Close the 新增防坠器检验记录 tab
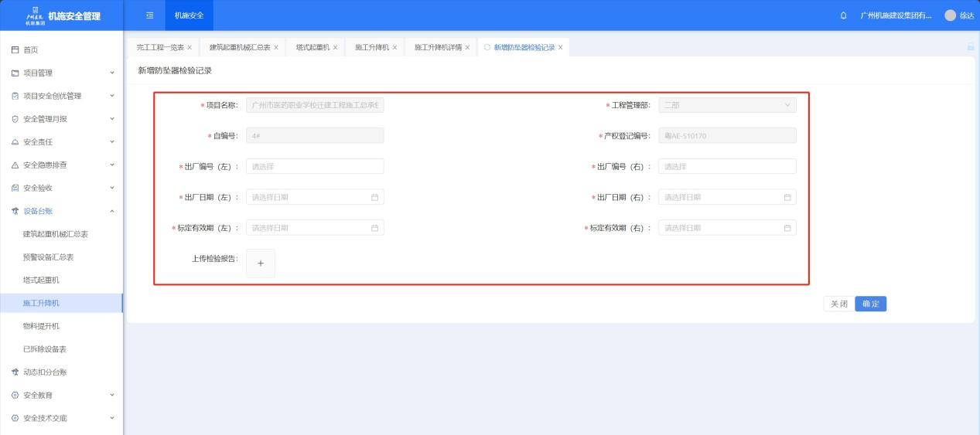The image size is (980, 435). pos(560,47)
